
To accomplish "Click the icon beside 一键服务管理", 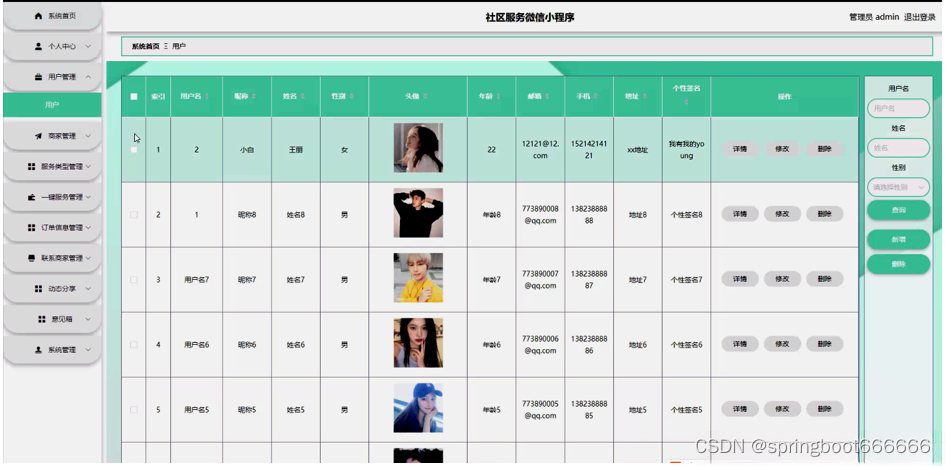I will point(31,197).
